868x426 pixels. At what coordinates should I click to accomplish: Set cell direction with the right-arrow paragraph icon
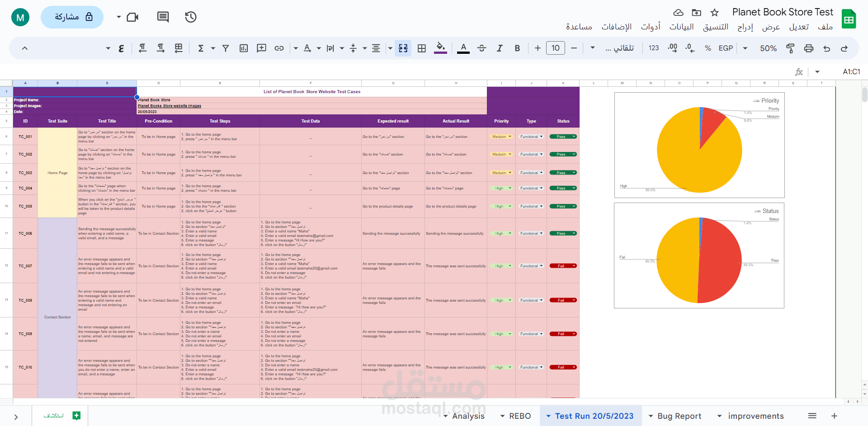pos(160,48)
